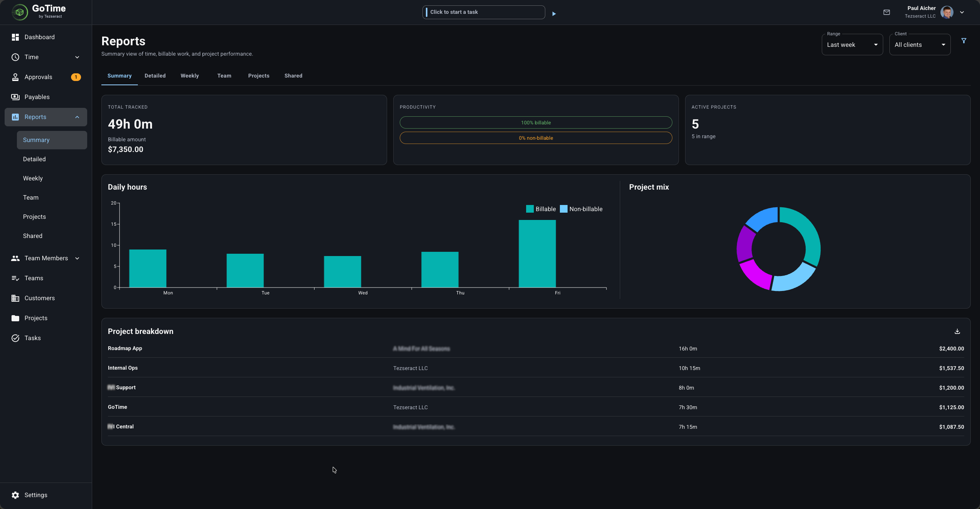The height and width of the screenshot is (509, 980).
Task: Switch to the Weekly tab
Action: [x=190, y=76]
